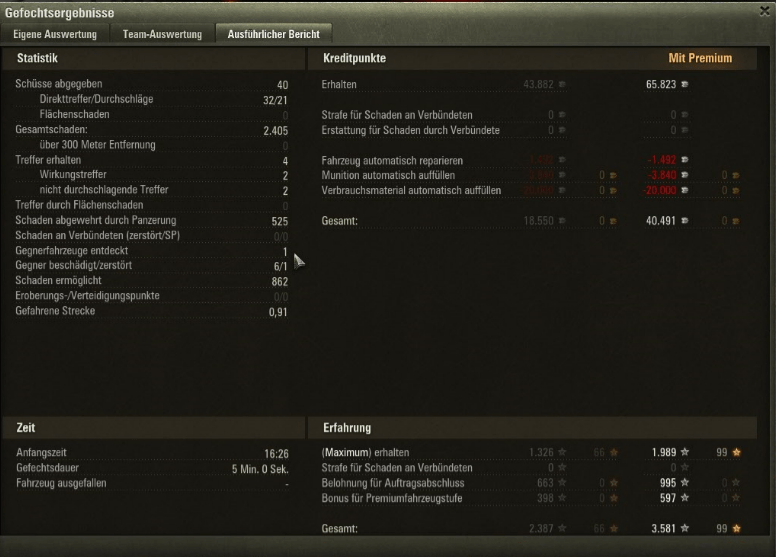776x557 pixels.
Task: Click the credits icon beside 43.882
Action: [x=562, y=84]
